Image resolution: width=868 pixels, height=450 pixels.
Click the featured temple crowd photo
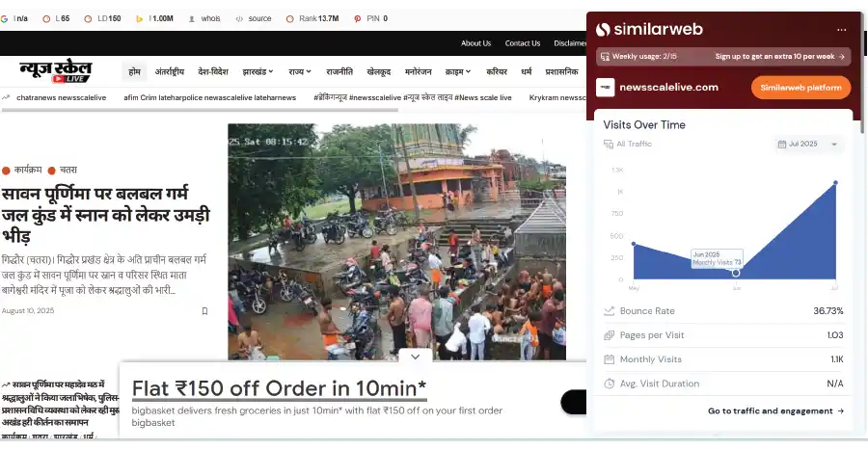(397, 242)
